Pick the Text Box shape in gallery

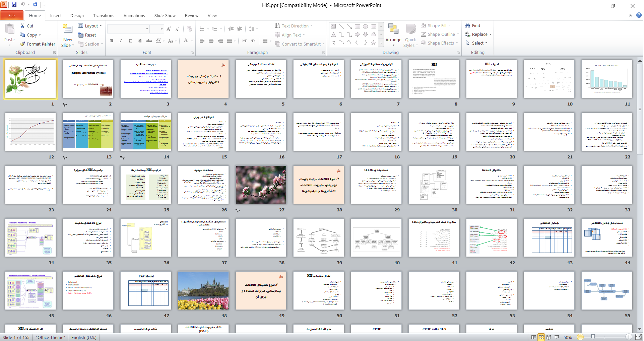click(333, 26)
